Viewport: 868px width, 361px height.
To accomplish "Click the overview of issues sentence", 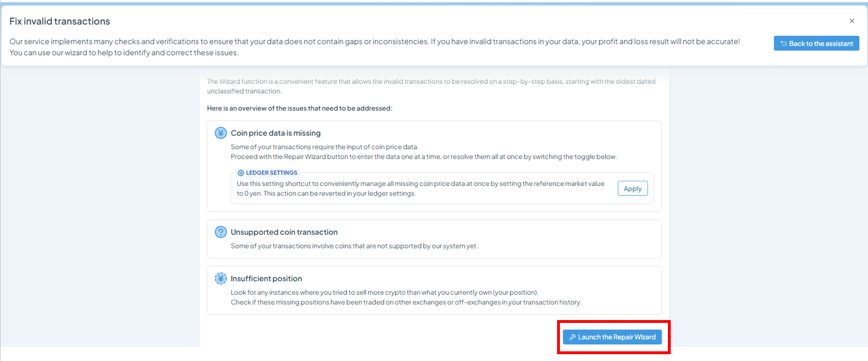I will pos(300,108).
